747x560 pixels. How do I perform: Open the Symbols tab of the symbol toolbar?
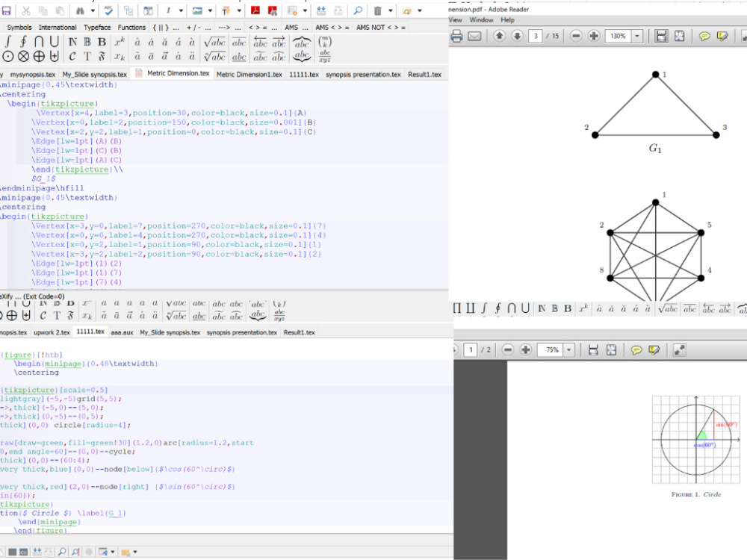[19, 28]
